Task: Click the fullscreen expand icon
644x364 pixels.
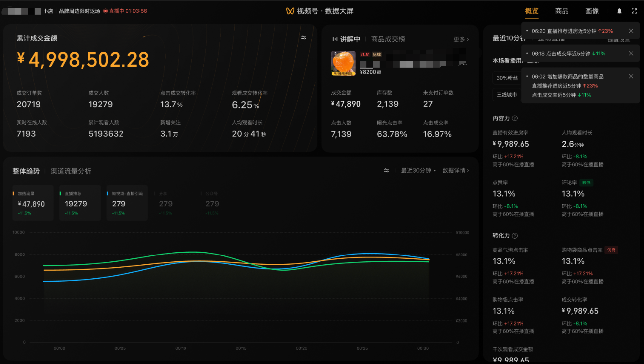Action: coord(634,11)
